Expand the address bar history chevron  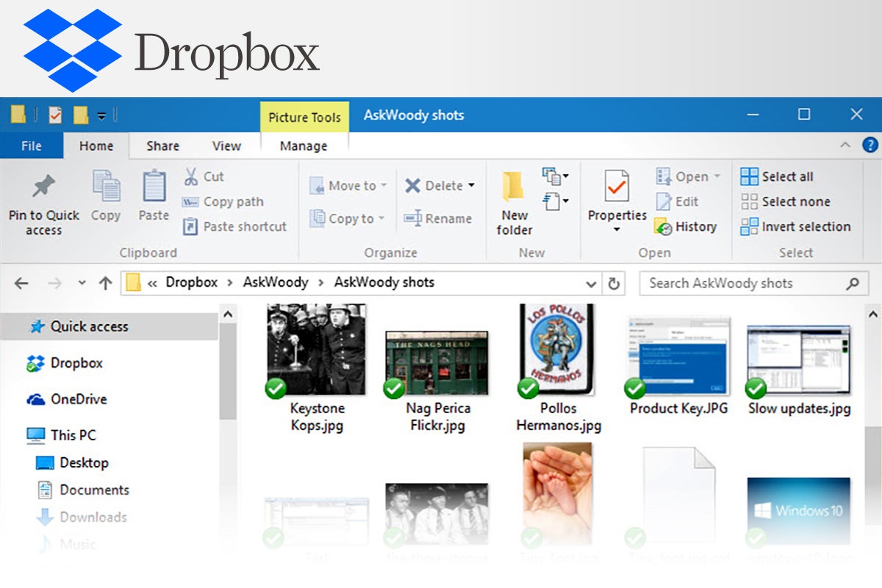tap(591, 284)
